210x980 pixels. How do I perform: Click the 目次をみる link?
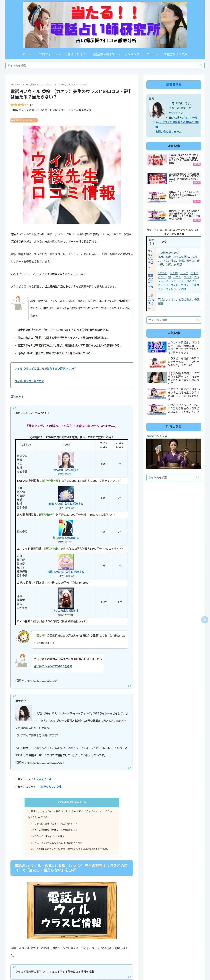pyautogui.click(x=17, y=396)
